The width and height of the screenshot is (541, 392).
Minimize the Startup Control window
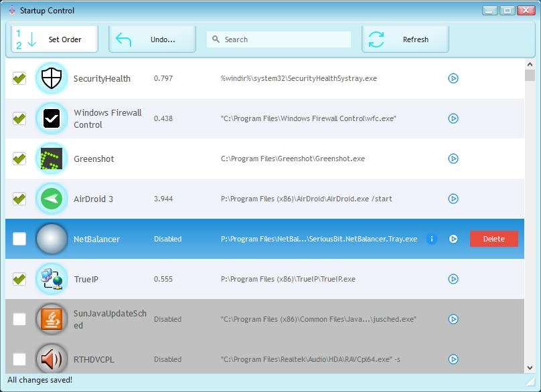pos(489,10)
